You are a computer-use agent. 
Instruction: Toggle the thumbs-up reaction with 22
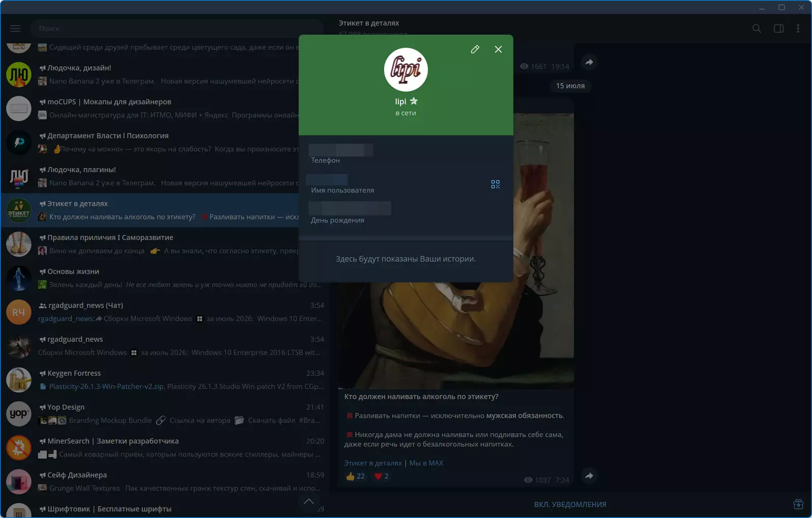355,476
